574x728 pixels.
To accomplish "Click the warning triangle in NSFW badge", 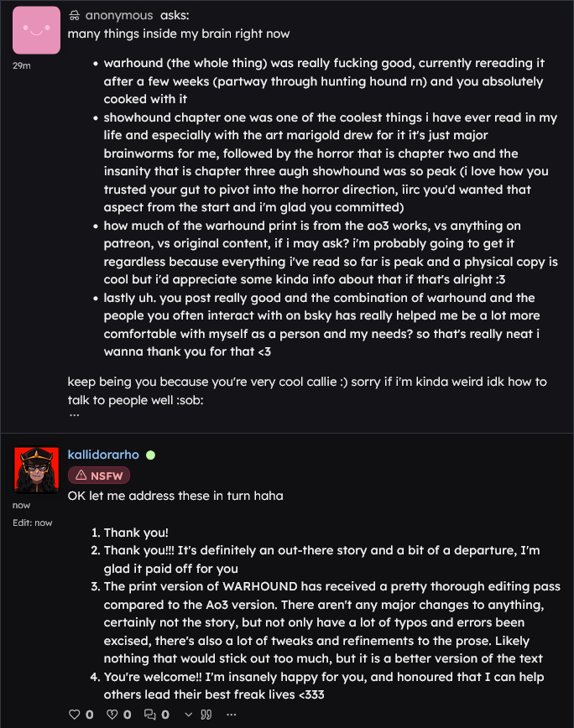I will click(81, 476).
